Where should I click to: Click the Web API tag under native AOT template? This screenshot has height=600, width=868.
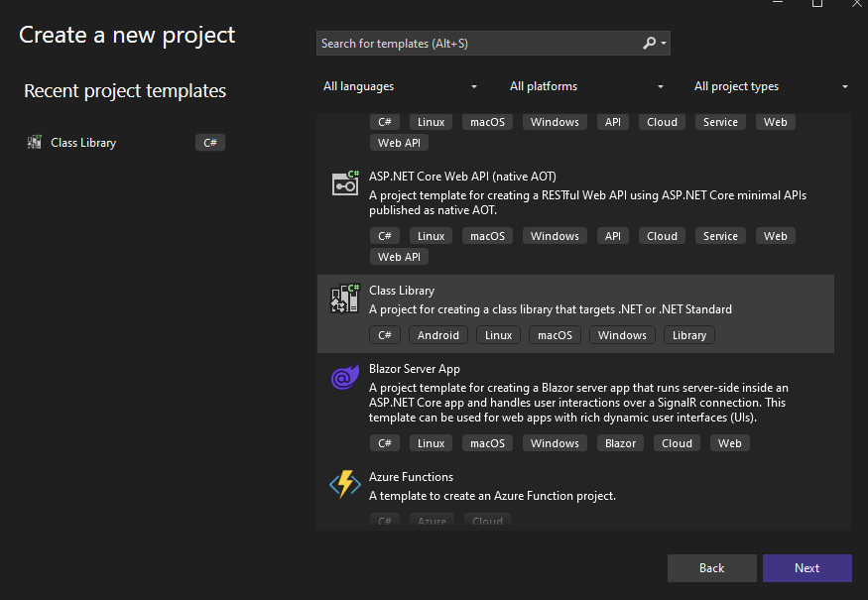click(399, 257)
